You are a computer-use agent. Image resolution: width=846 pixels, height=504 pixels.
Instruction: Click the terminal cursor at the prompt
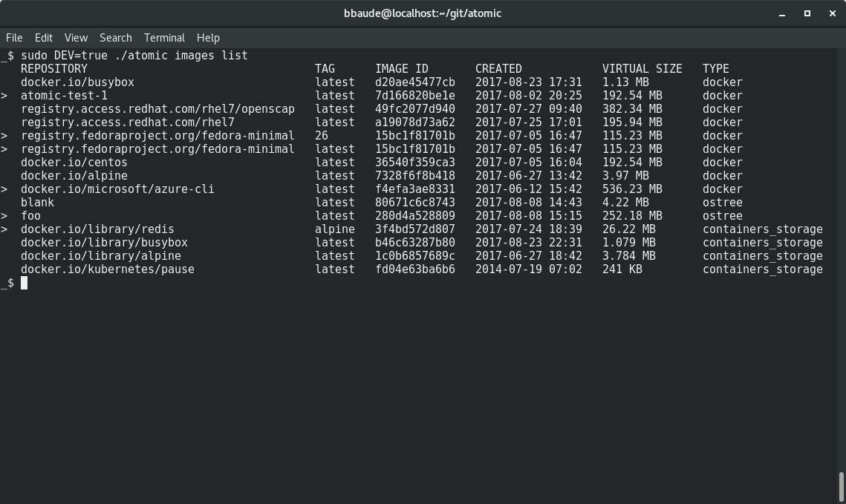click(x=24, y=283)
